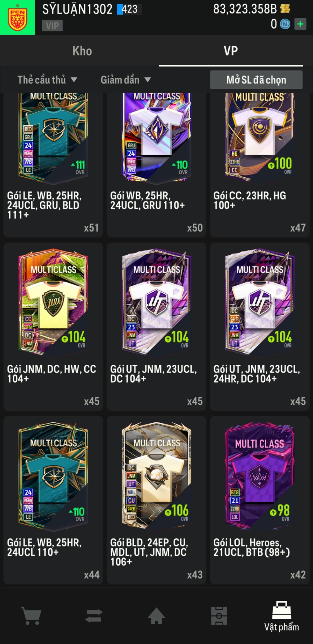Tap the VIP badge
Screen dimensions: 313x644
coord(52,26)
